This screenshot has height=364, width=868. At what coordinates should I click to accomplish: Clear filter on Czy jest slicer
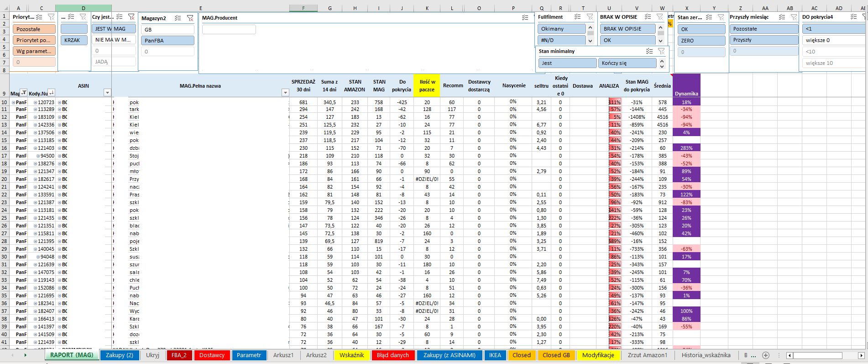click(131, 17)
